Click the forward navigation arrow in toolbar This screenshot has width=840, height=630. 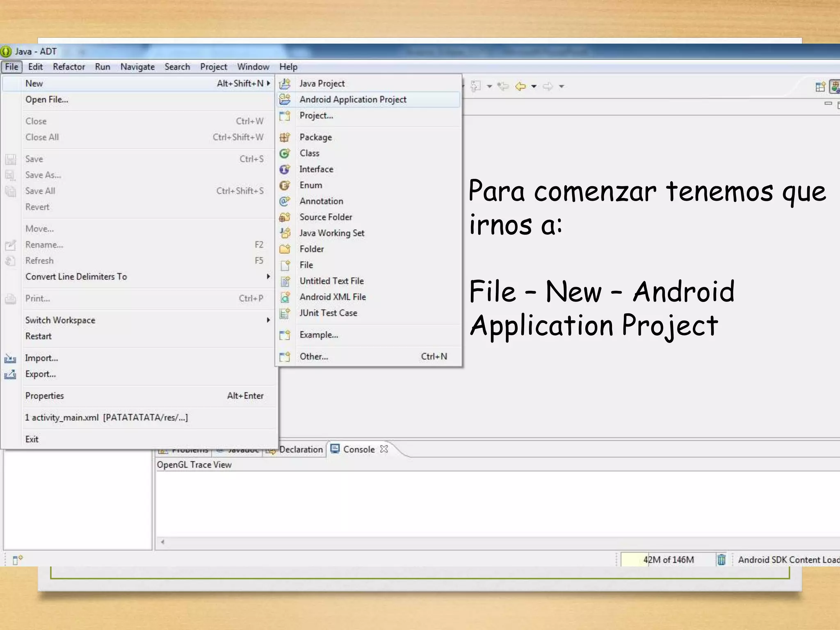548,86
